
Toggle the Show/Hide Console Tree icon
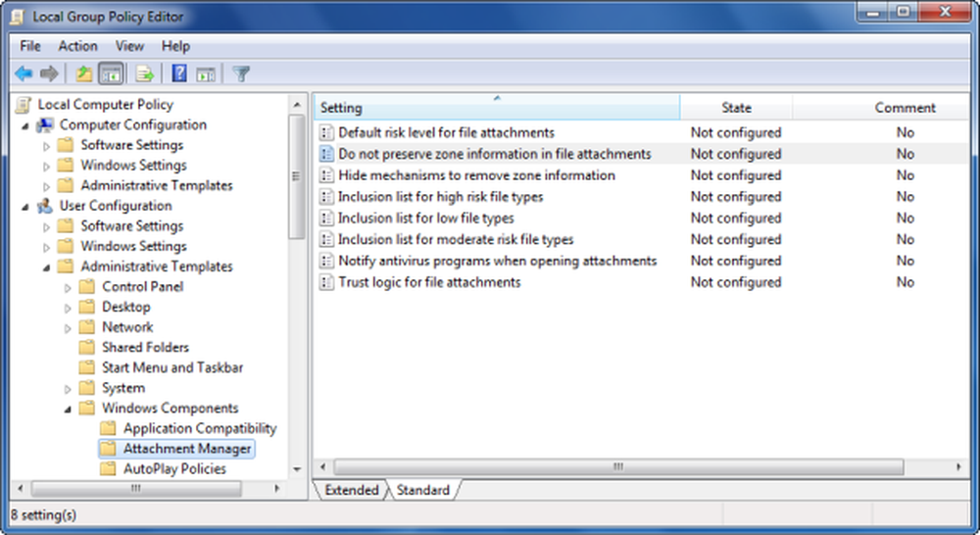coord(112,73)
